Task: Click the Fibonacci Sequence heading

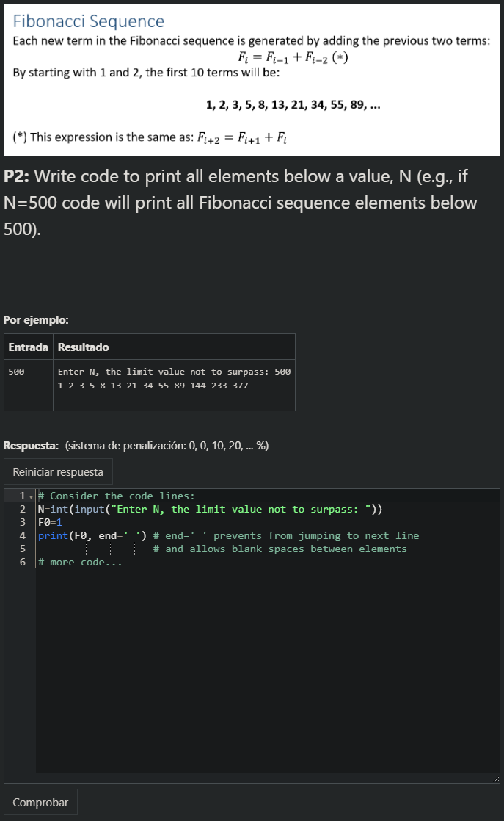Action: (88, 21)
